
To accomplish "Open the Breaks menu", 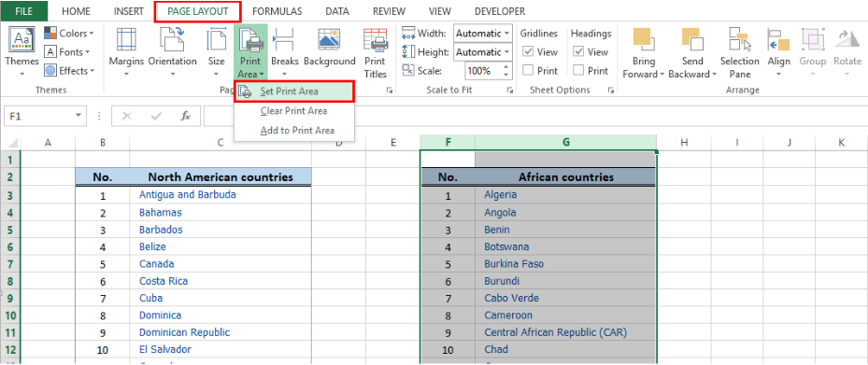I will tap(285, 52).
